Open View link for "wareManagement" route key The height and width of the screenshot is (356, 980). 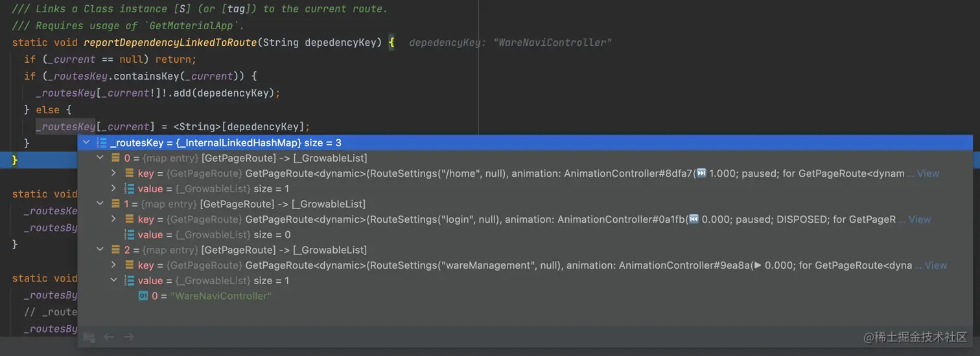936,265
